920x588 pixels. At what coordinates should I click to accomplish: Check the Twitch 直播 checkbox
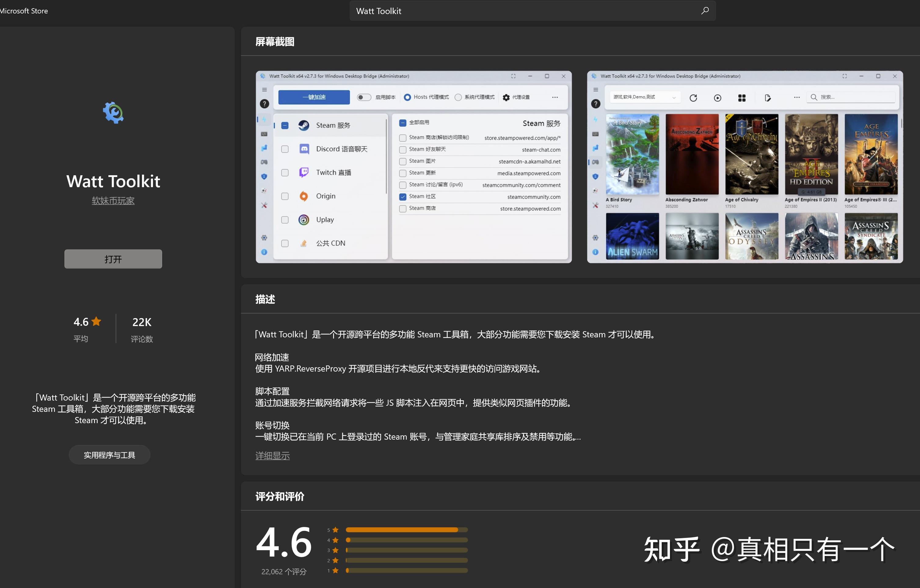(x=285, y=173)
